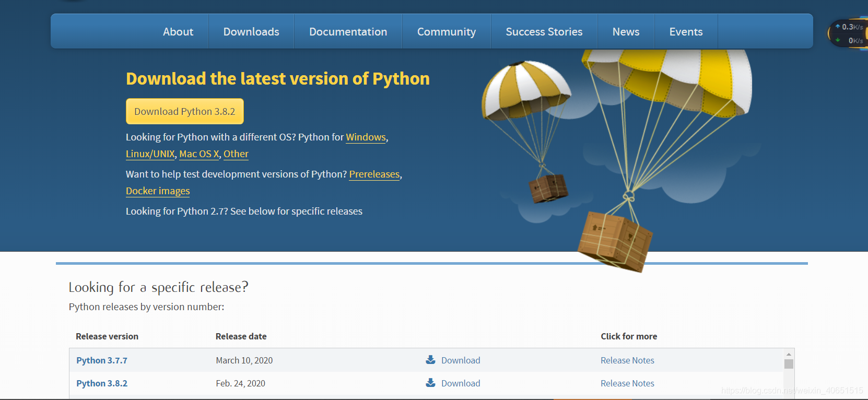Click the releases list scrollbar thumb

789,364
